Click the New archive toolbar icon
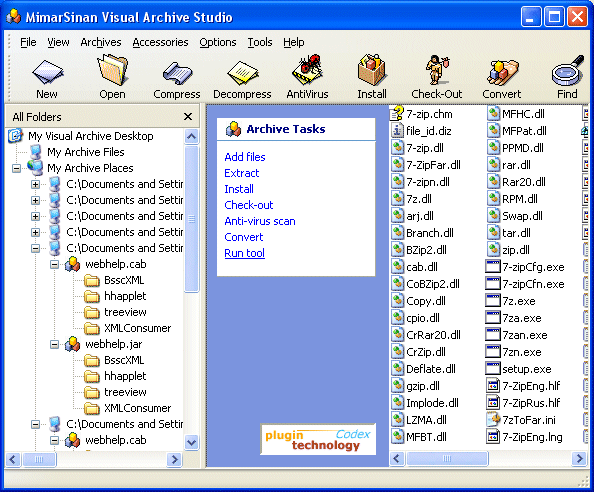 (x=47, y=71)
